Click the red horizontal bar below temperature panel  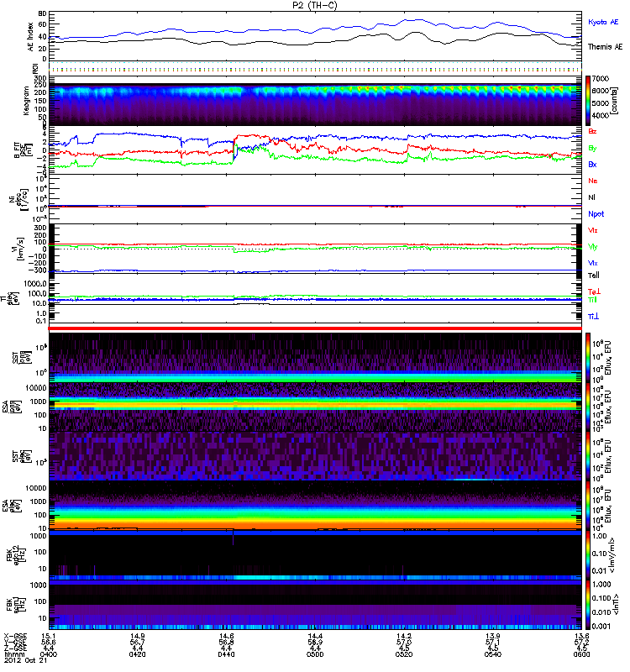click(x=315, y=328)
